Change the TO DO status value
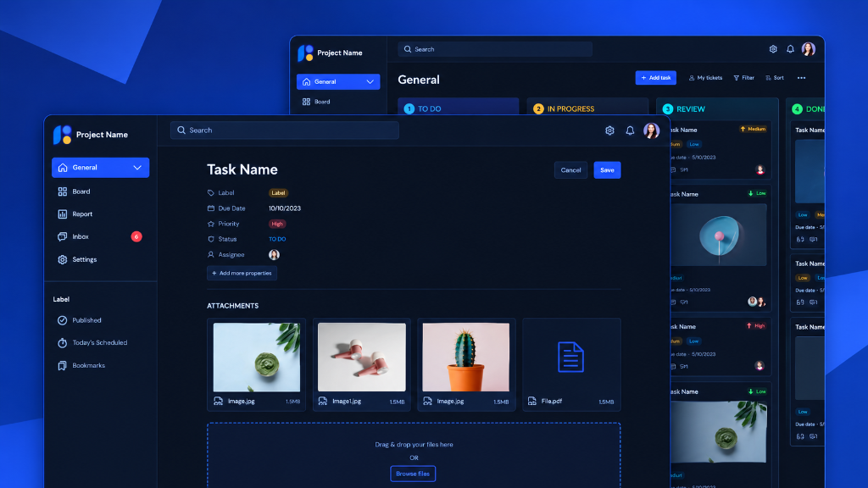The image size is (868, 488). pyautogui.click(x=277, y=239)
